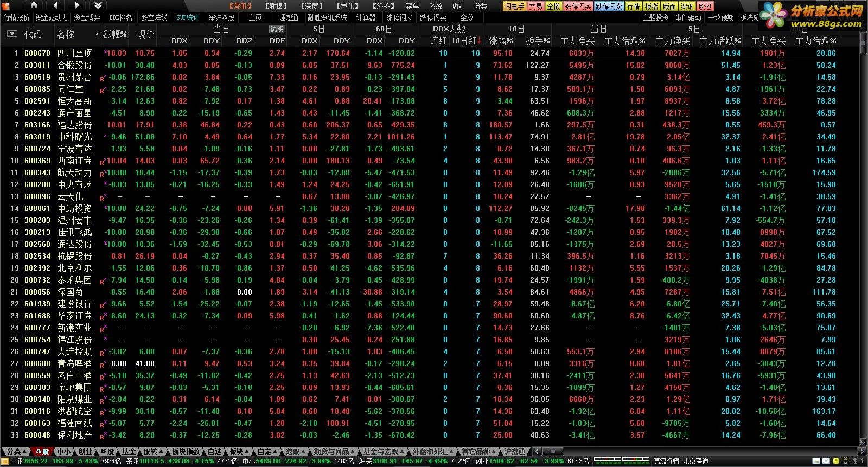This screenshot has width=868, height=467.
Task: Expand the 自定 bottom tab menu
Action: 268,451
